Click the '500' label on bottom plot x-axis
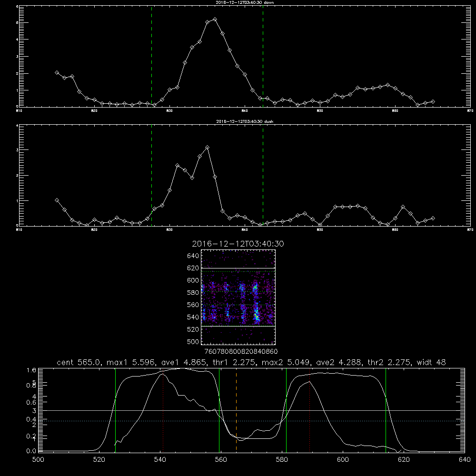Viewport: 476px width, 476px height. (38, 460)
